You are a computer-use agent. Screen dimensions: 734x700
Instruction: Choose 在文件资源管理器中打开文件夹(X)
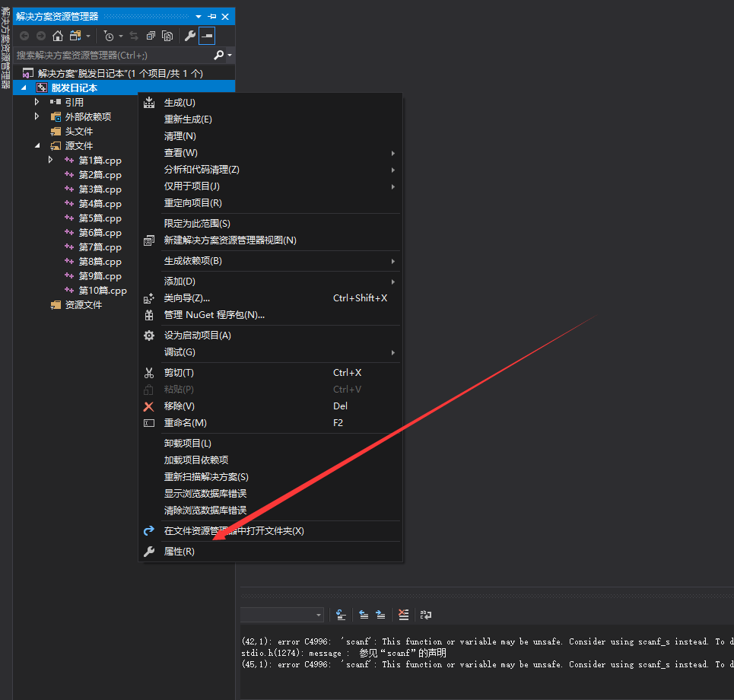(x=270, y=531)
